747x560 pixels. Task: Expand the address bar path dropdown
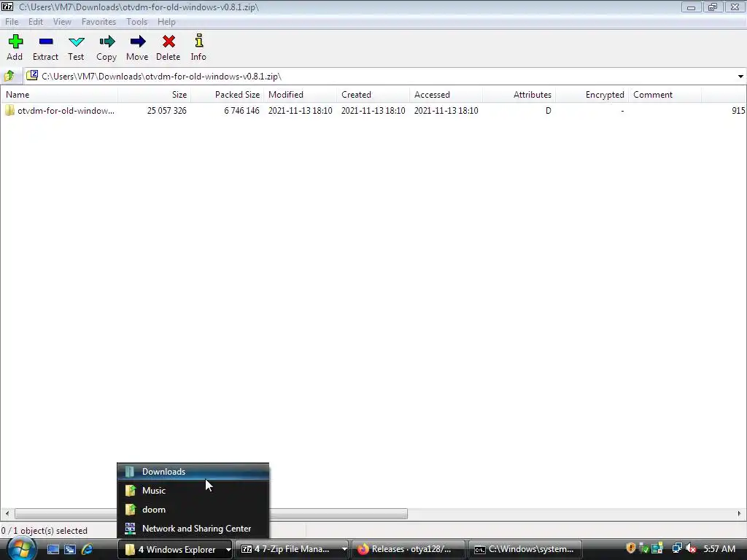pyautogui.click(x=740, y=76)
